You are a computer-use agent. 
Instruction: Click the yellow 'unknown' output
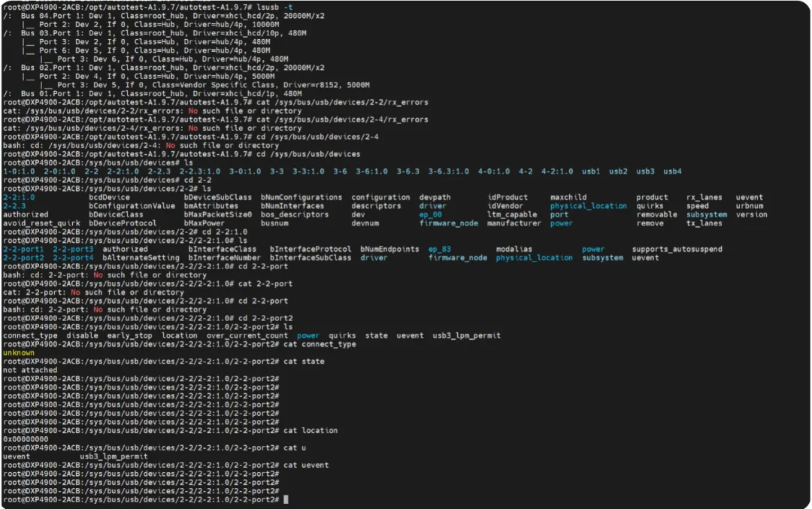[x=19, y=353]
